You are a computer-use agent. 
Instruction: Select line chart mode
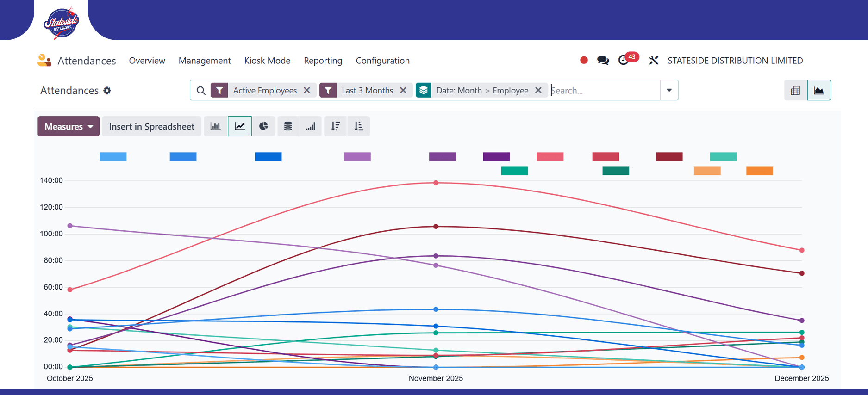240,126
